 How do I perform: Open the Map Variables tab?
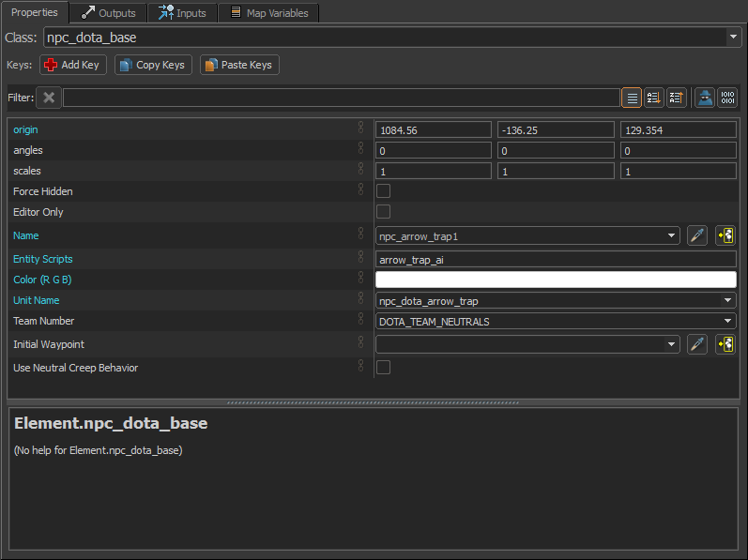pos(269,13)
